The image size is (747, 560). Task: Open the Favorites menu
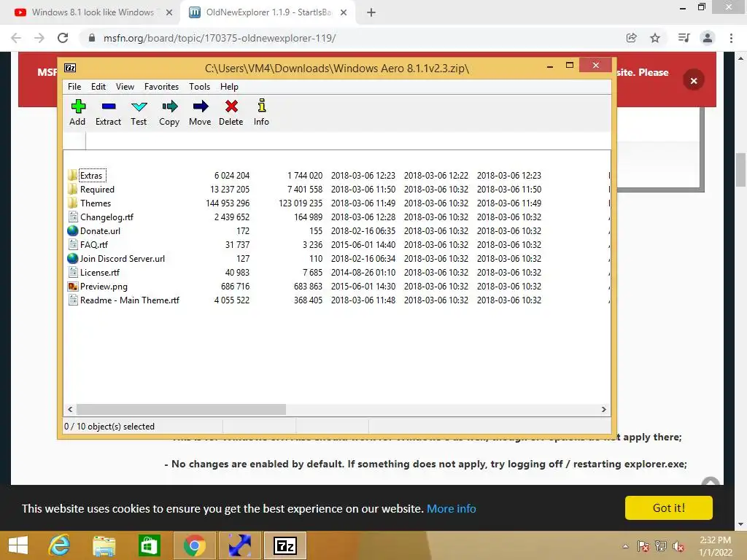(x=161, y=87)
